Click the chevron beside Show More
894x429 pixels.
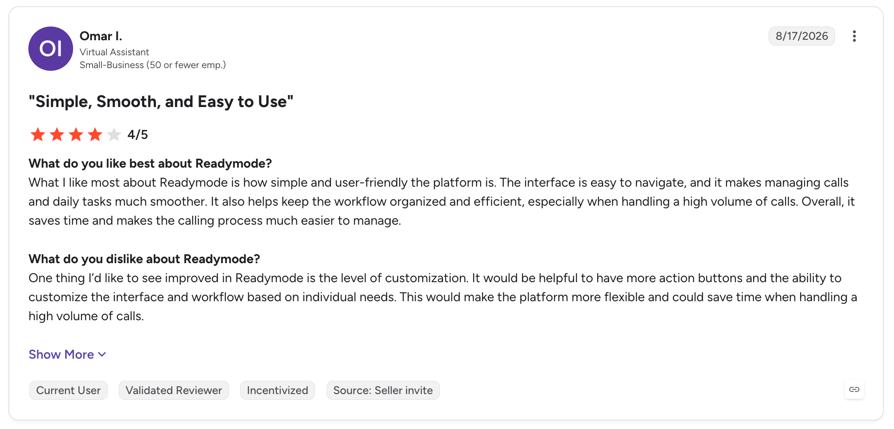pyautogui.click(x=102, y=355)
